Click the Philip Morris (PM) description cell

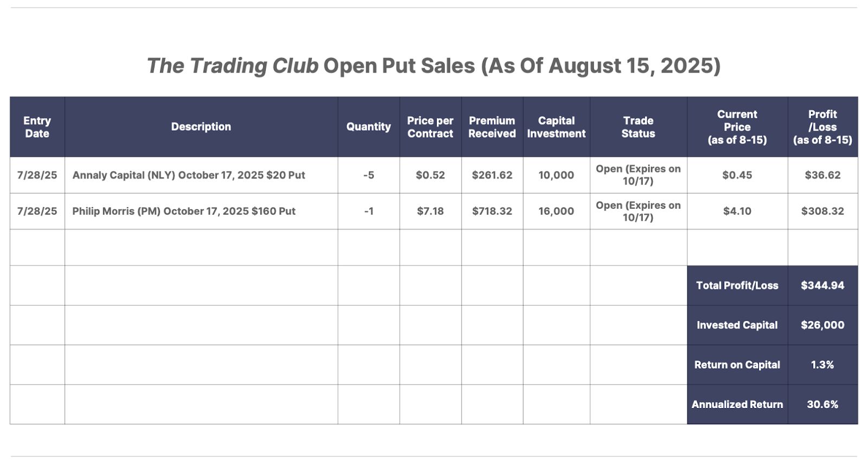(201, 211)
